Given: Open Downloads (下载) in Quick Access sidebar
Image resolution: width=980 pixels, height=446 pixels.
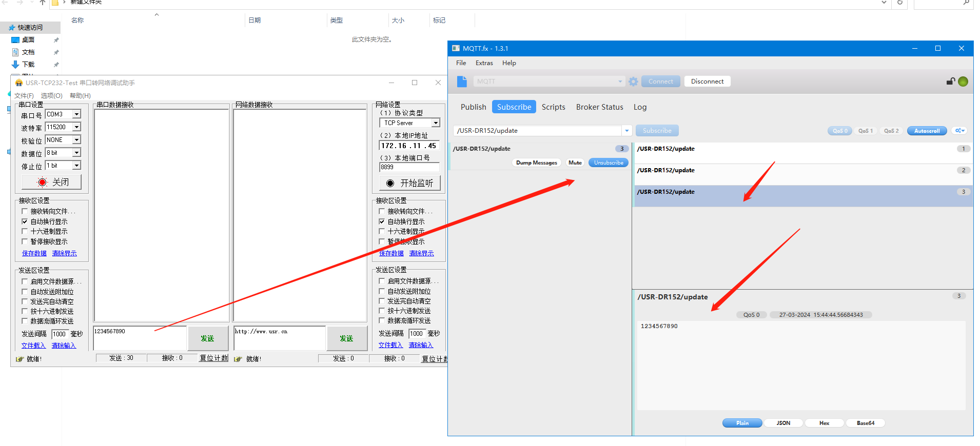Looking at the screenshot, I should coord(28,65).
